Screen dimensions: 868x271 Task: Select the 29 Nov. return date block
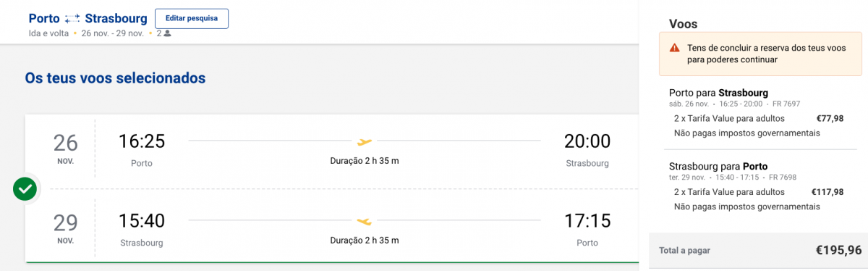66,226
